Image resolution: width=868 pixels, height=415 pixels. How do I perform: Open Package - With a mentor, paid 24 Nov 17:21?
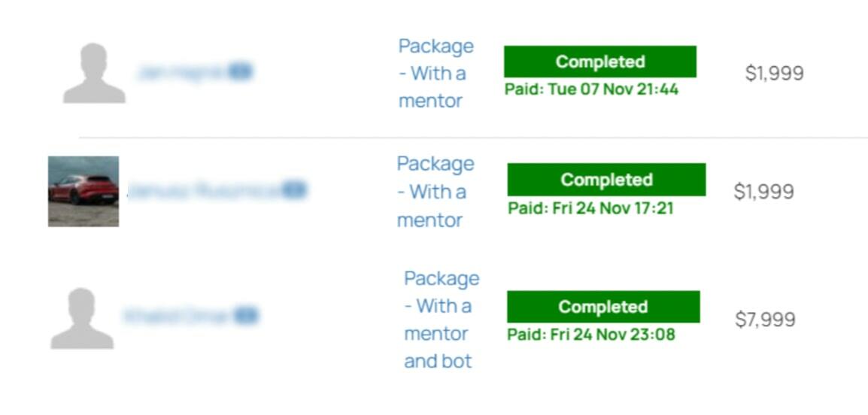point(435,192)
